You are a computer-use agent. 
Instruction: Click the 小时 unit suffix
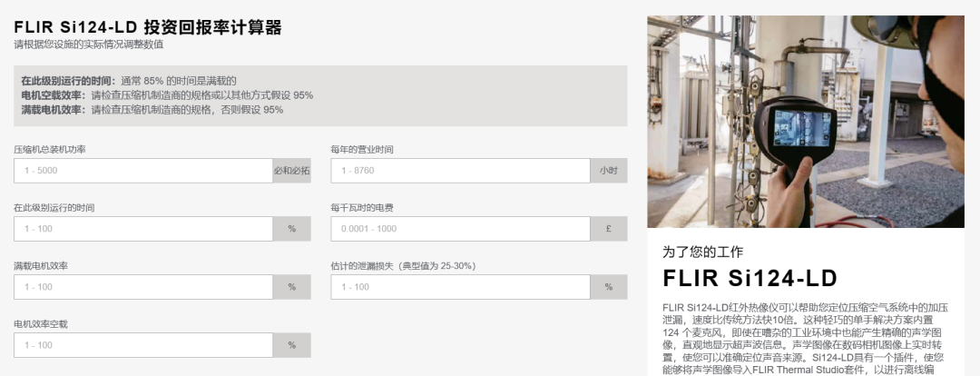tap(608, 171)
